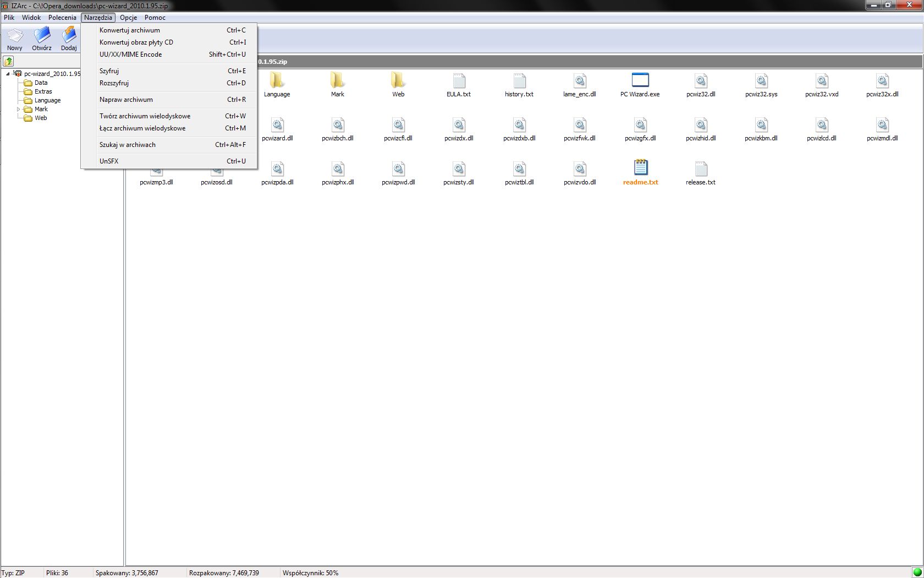Image resolution: width=924 pixels, height=578 pixels.
Task: Collapse the pc-wizard_2010.1.95 tree root
Action: 8,74
